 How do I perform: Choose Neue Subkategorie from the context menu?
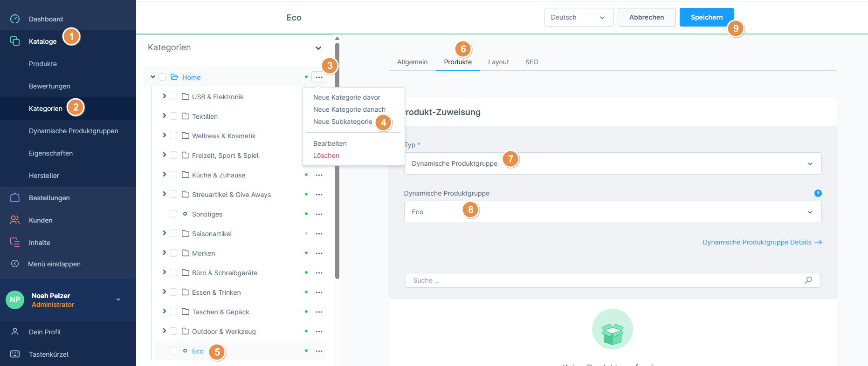point(343,122)
